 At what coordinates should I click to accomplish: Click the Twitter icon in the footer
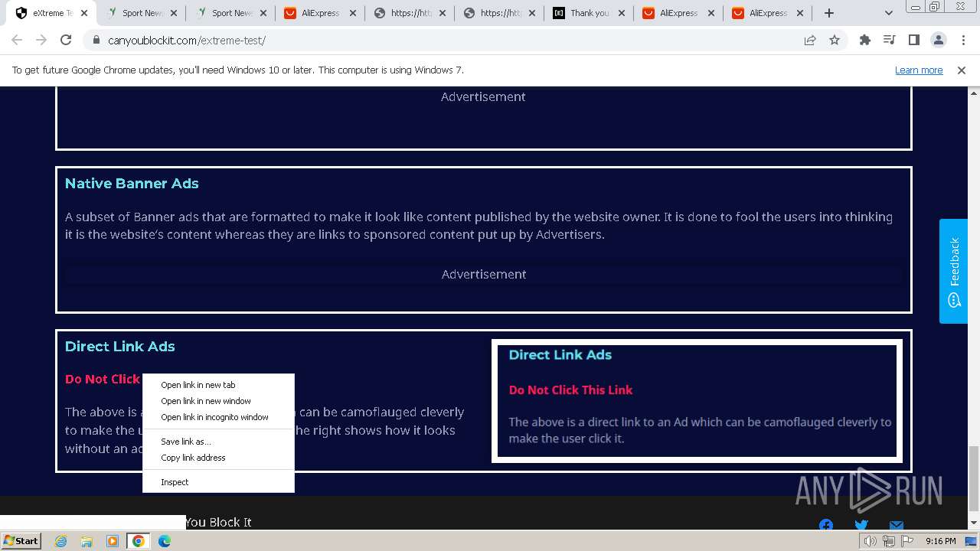click(861, 525)
